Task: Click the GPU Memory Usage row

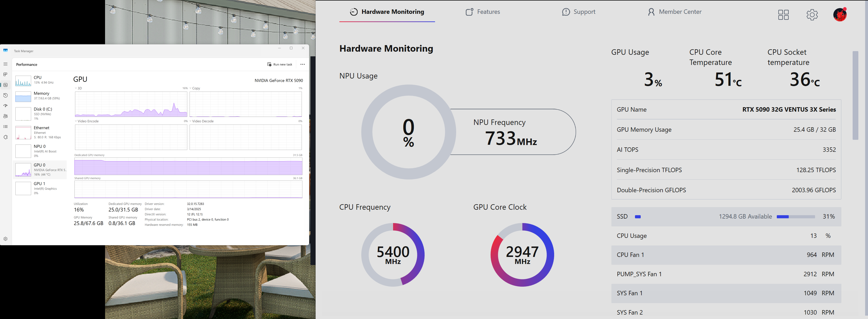Action: pos(726,129)
